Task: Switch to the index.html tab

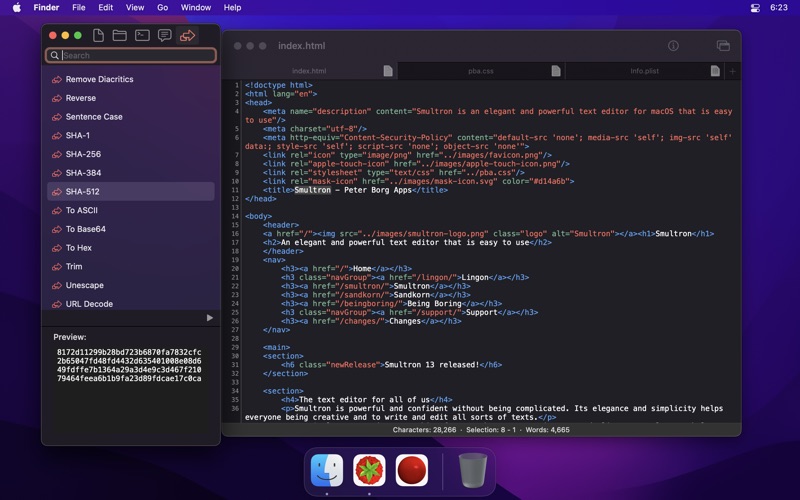Action: (x=309, y=71)
